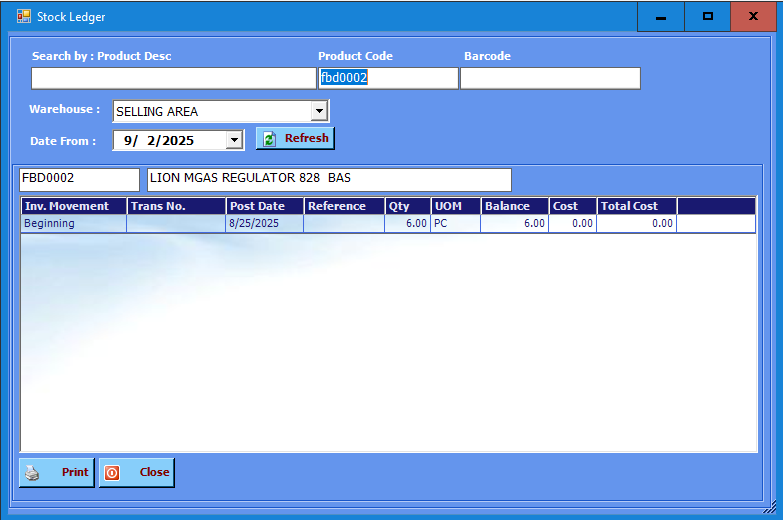Click the green Refresh icon
This screenshot has width=783, height=520.
coord(269,139)
